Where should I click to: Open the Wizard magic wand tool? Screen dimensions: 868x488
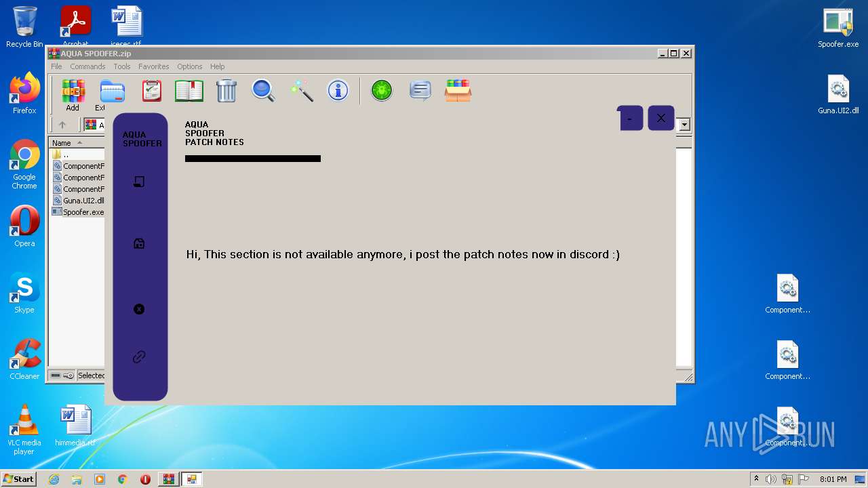point(301,91)
